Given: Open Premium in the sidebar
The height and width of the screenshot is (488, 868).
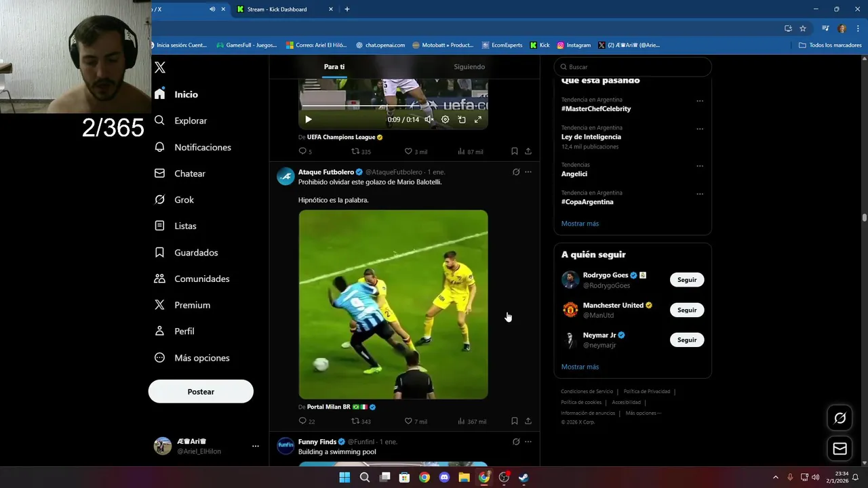Looking at the screenshot, I should (x=182, y=305).
